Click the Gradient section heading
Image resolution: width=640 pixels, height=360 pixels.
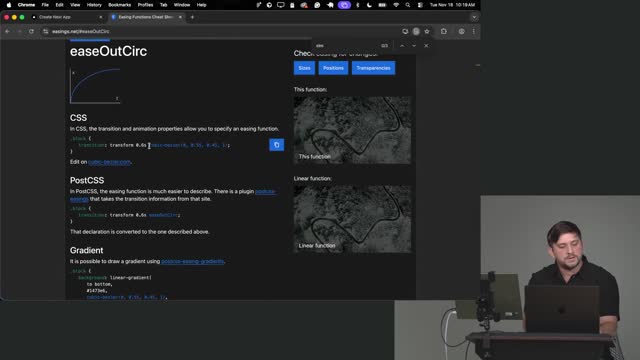click(87, 250)
